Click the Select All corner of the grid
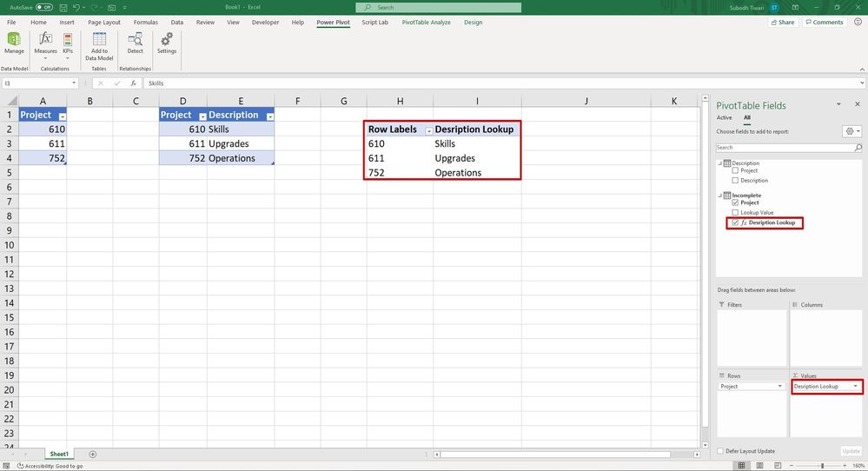The height and width of the screenshot is (471, 868). [10, 101]
